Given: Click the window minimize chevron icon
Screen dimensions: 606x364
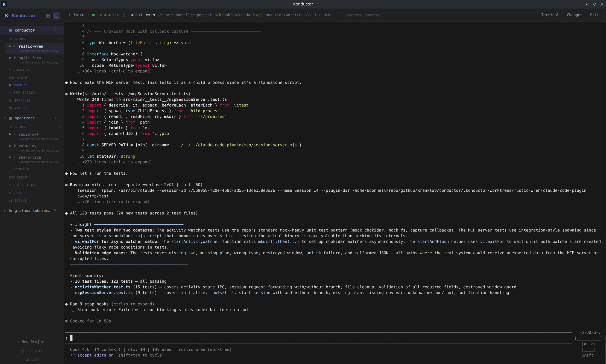Looking at the screenshot, I should (x=587, y=4).
